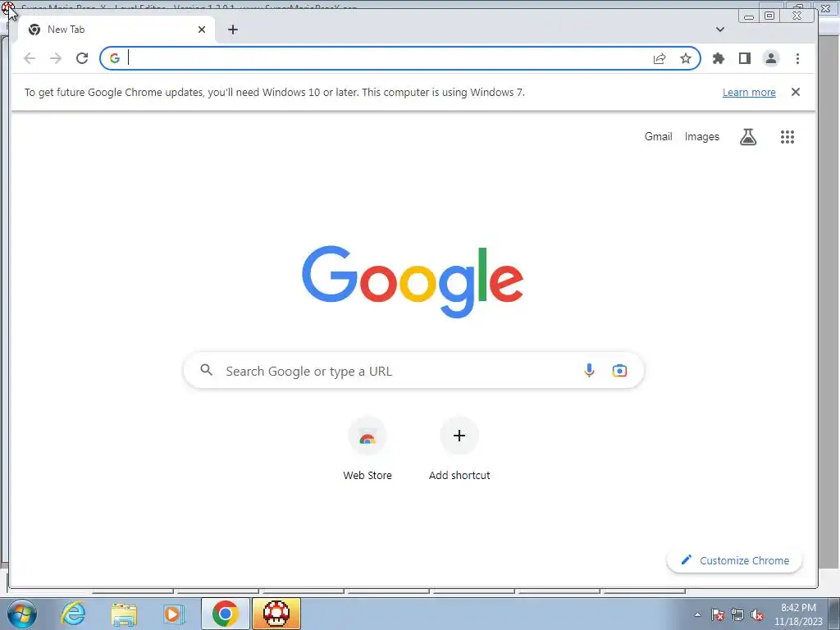Close the New Tab tab
This screenshot has height=630, width=840.
click(x=202, y=30)
